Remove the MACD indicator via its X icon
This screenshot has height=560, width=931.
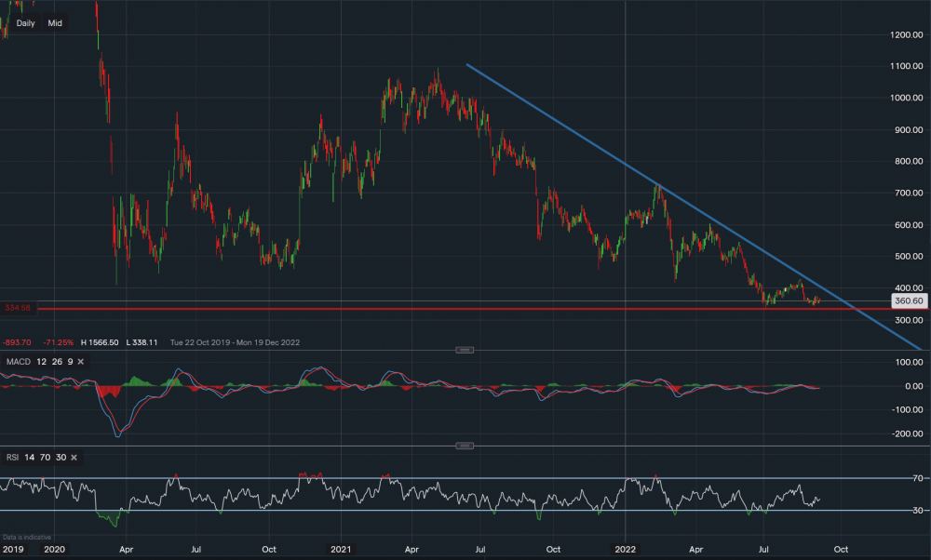pos(81,362)
